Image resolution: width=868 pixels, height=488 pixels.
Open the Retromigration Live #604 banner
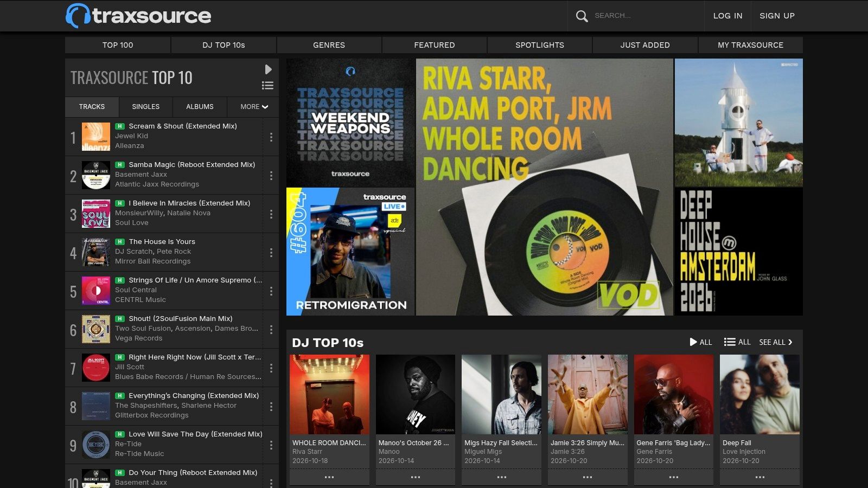pyautogui.click(x=350, y=252)
